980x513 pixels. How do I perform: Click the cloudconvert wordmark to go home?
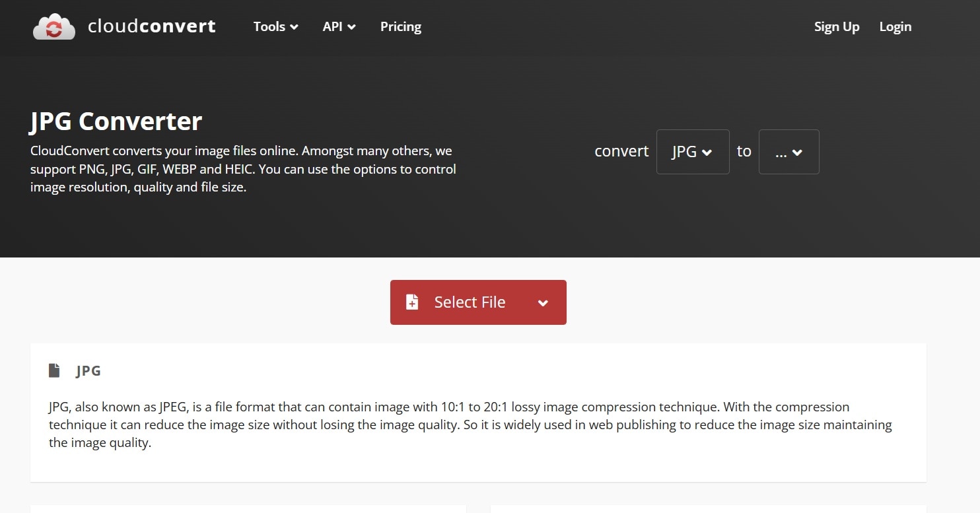[x=151, y=26]
